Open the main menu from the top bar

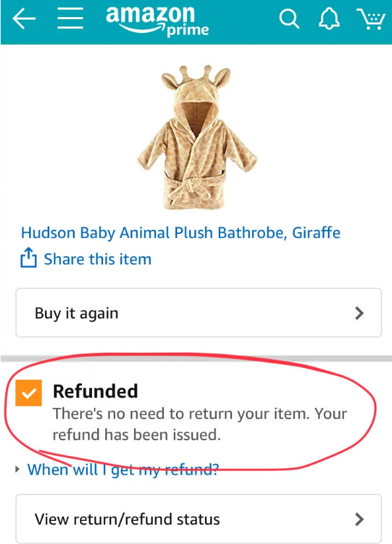pyautogui.click(x=70, y=19)
